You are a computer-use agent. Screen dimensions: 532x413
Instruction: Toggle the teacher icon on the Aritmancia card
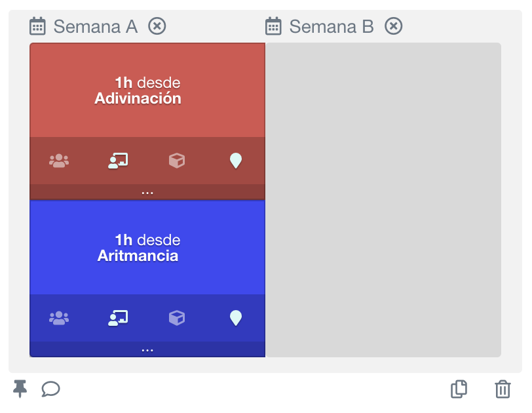pos(117,318)
